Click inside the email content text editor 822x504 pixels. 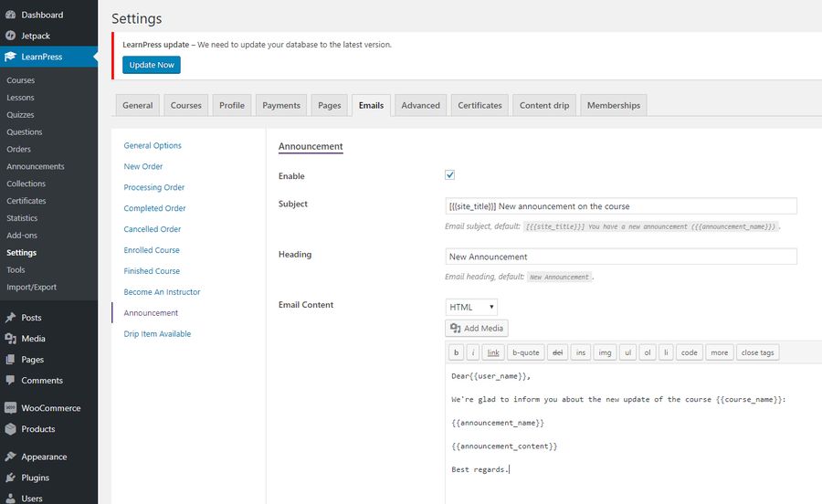633,434
